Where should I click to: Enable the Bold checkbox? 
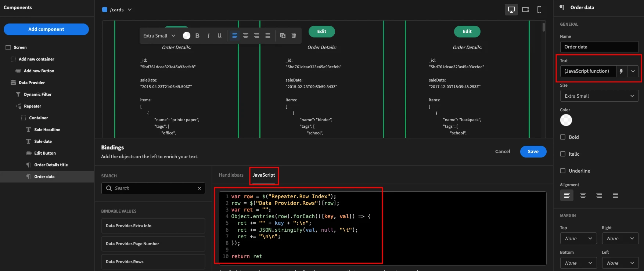click(x=563, y=137)
